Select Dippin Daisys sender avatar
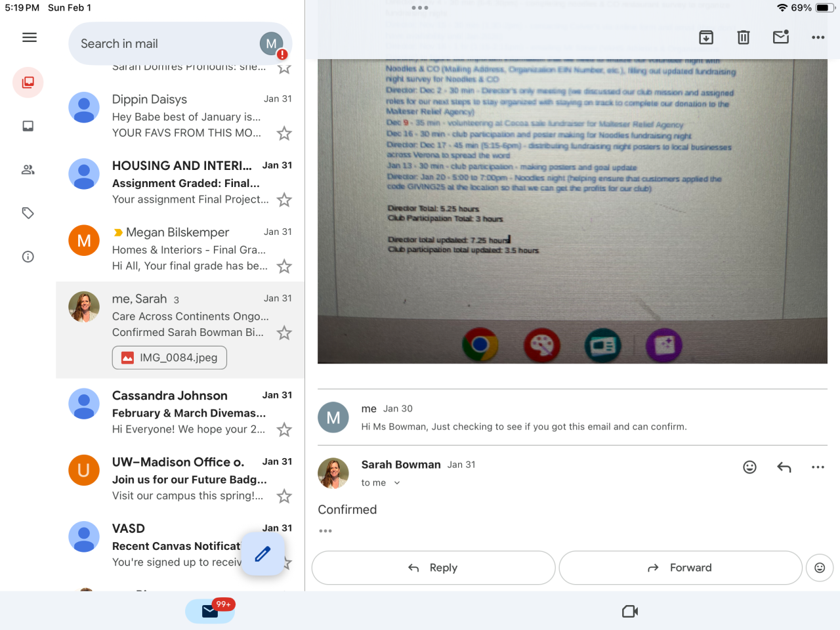 point(84,108)
